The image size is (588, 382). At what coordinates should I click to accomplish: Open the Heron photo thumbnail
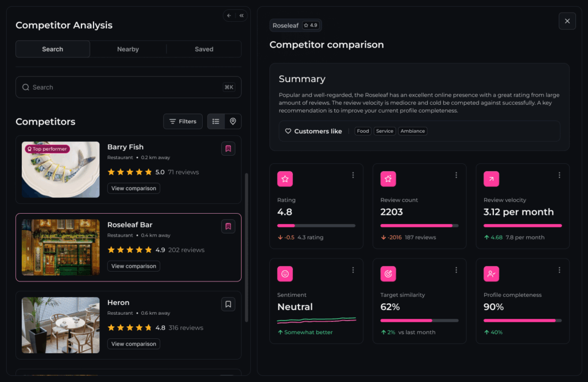click(x=61, y=325)
